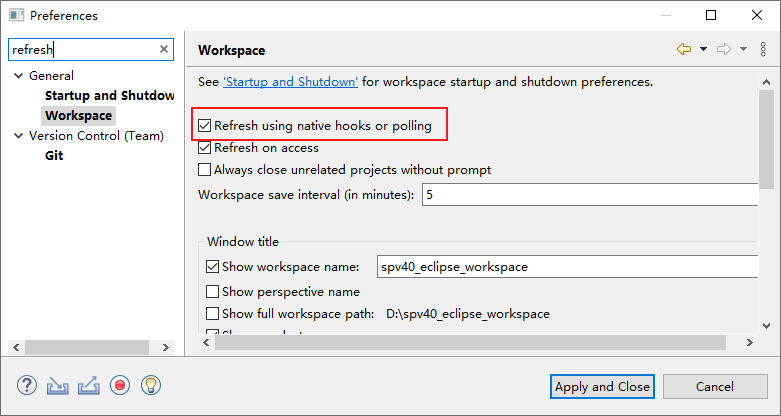Select Startup and Shutdown in the left tree
Screen dimensions: 781x416
click(x=109, y=96)
